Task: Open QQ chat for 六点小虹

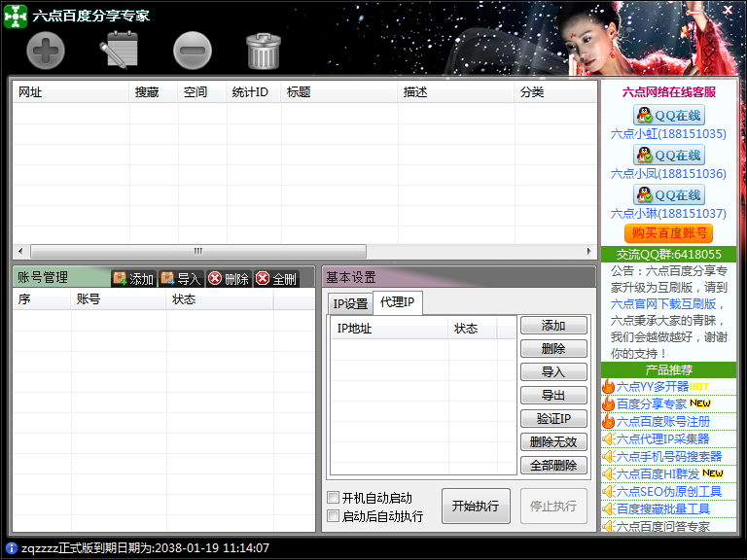Action: pos(668,116)
